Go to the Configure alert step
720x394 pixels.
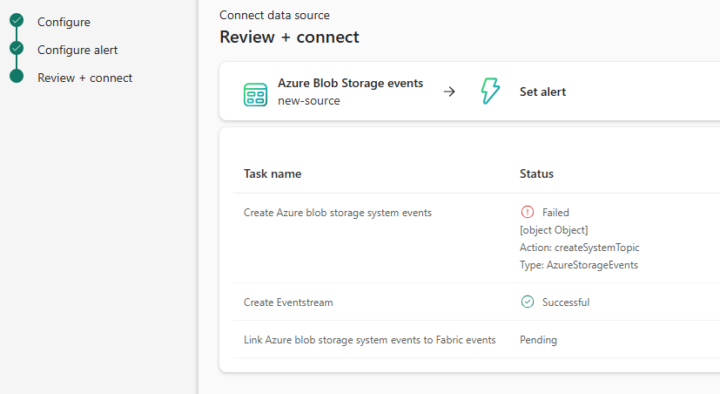tap(77, 50)
